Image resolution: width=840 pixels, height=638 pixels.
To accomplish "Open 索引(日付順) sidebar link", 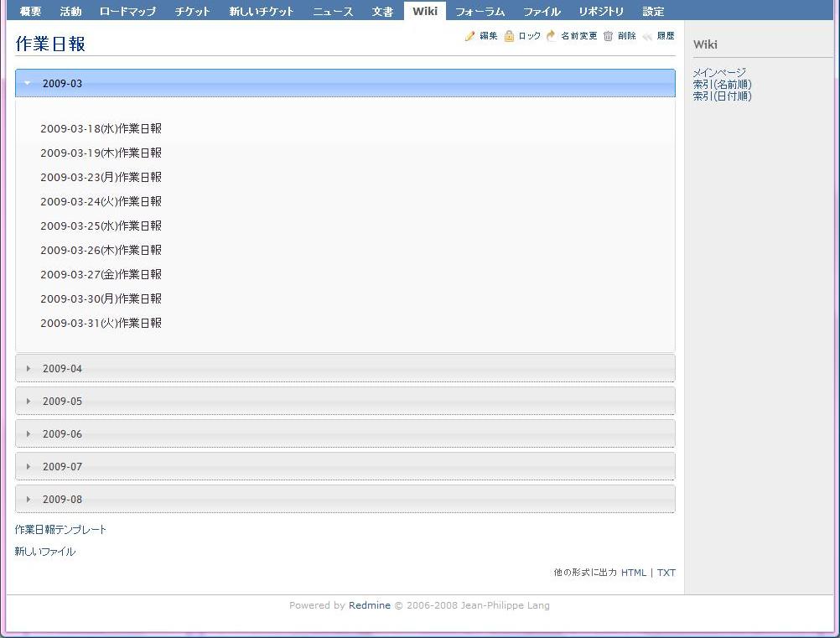I will click(722, 96).
